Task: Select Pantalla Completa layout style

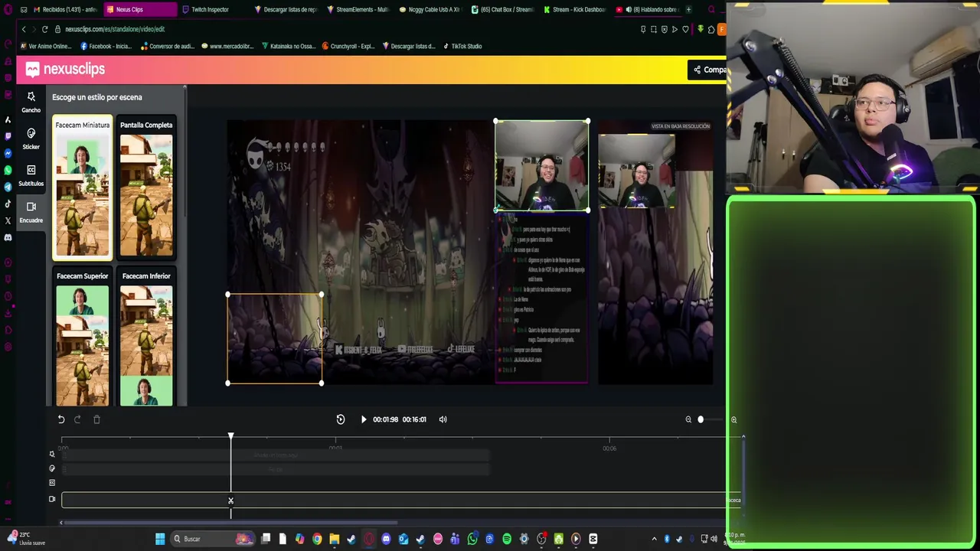Action: (x=146, y=188)
